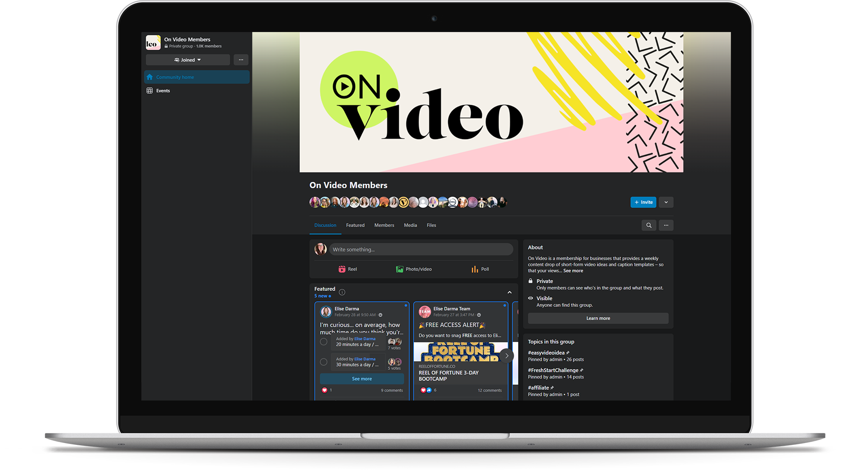Open the Community home sidebar item

pyautogui.click(x=197, y=77)
